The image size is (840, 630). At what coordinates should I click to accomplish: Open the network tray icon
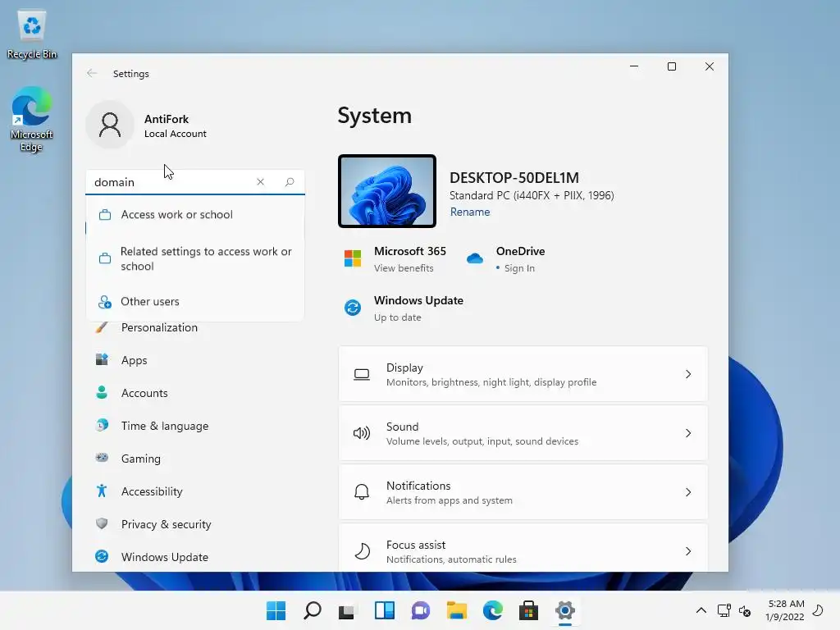[724, 610]
